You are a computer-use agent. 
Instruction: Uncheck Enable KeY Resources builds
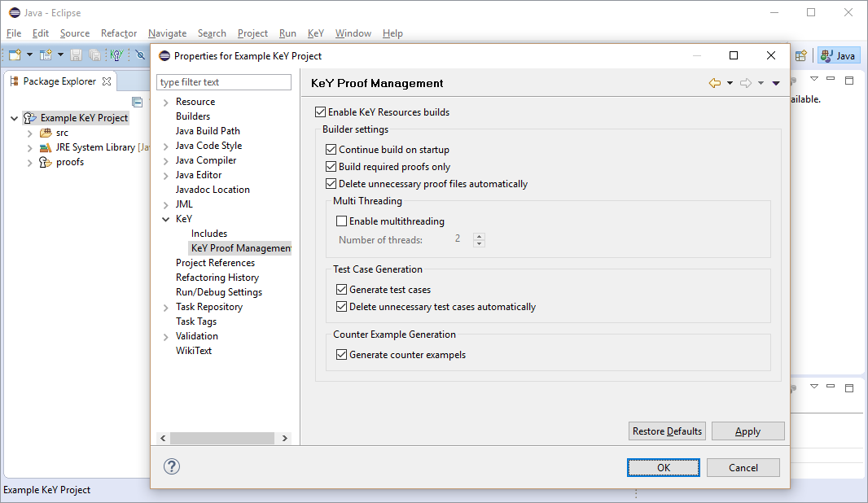click(x=320, y=112)
